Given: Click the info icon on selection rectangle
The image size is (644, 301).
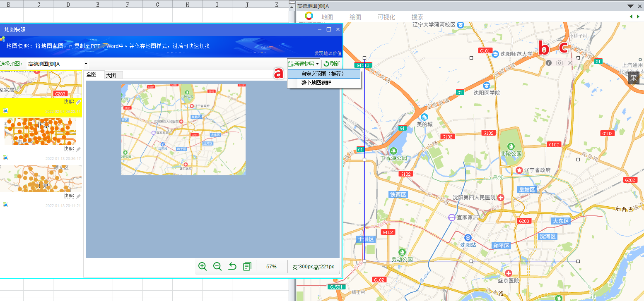Looking at the screenshot, I should 549,63.
